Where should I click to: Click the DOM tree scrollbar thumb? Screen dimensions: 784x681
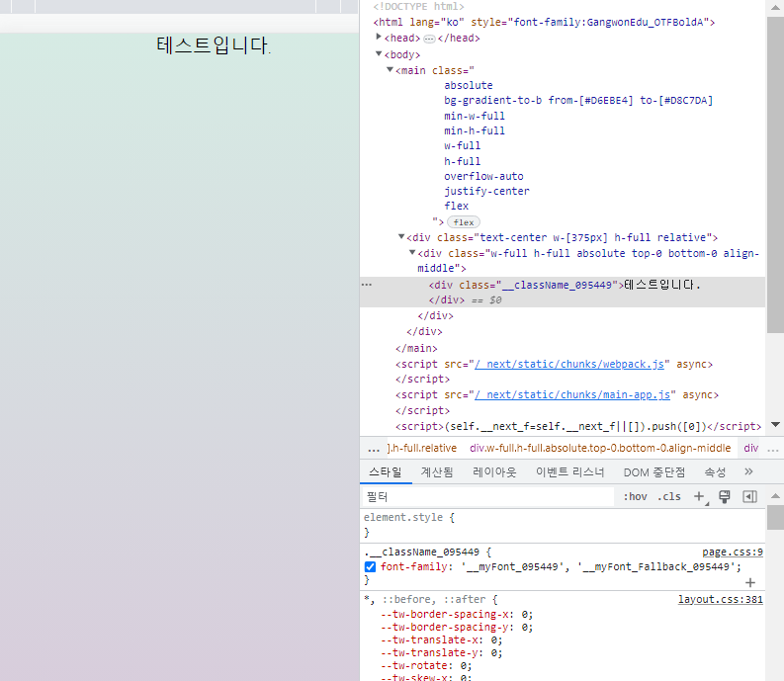[775, 175]
